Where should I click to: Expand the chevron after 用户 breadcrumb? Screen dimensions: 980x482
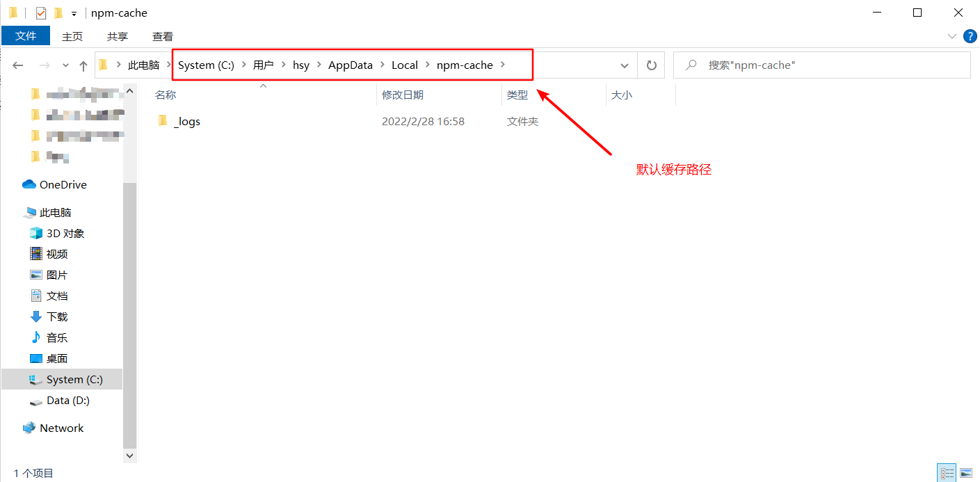click(283, 65)
